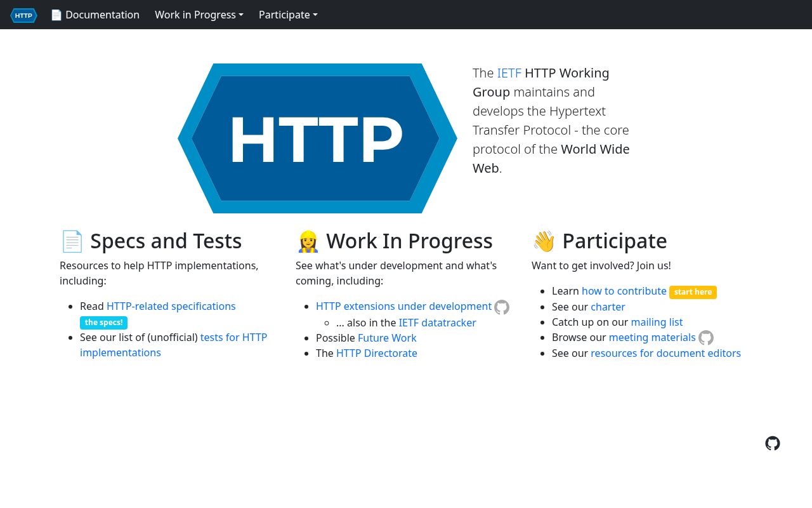The width and height of the screenshot is (812, 508).
Task: Click the construction worker emoji heading icon
Action: coord(308,241)
